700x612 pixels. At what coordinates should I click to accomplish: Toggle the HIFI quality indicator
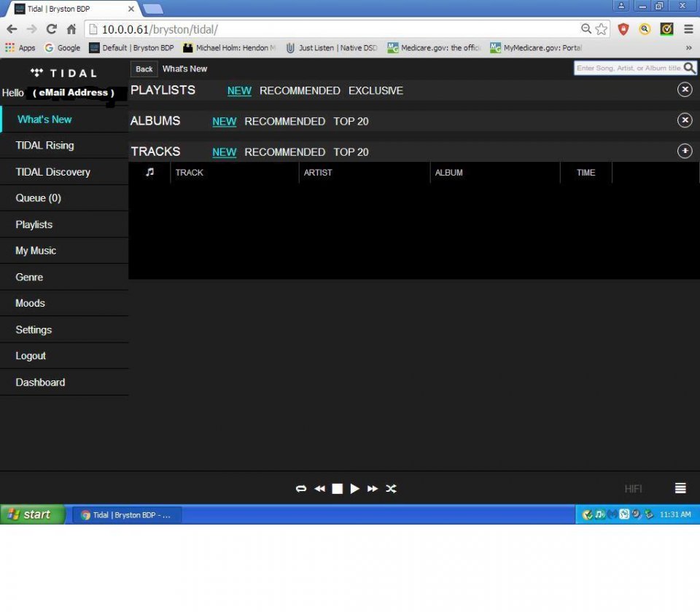[x=633, y=489]
